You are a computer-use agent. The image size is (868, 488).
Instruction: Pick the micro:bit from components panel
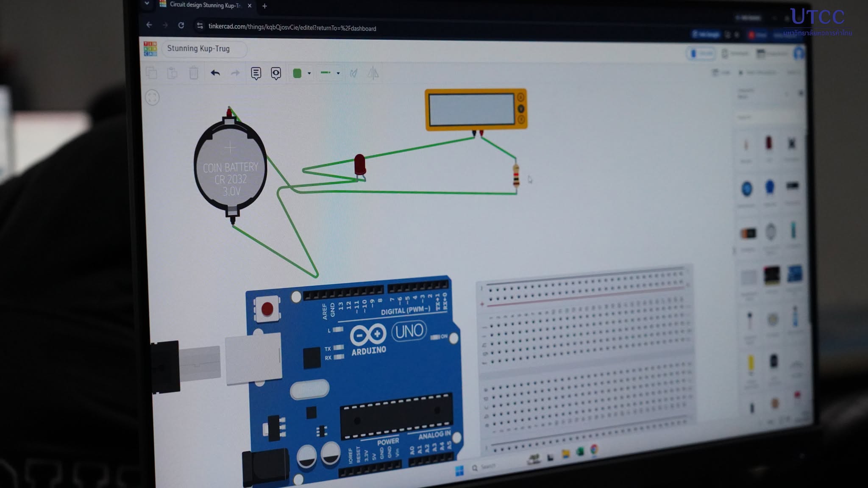coord(772,275)
